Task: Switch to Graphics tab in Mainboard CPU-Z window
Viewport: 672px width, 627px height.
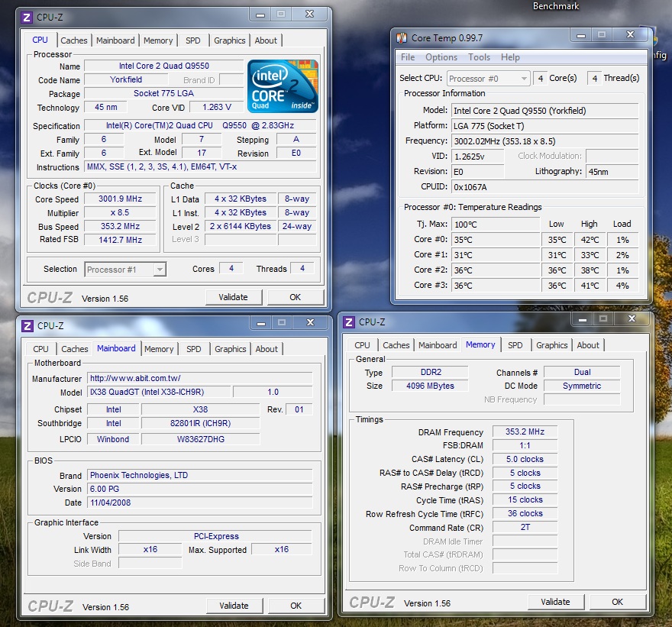Action: point(230,349)
